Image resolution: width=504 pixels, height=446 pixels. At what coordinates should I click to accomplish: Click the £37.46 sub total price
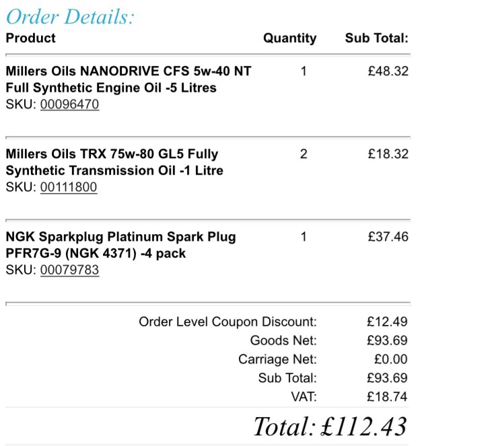(x=388, y=237)
